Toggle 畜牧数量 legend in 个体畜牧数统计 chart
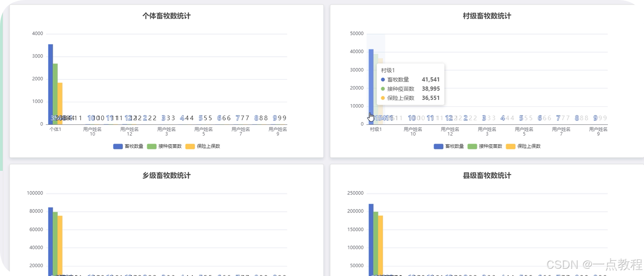The image size is (644, 276). (x=128, y=146)
